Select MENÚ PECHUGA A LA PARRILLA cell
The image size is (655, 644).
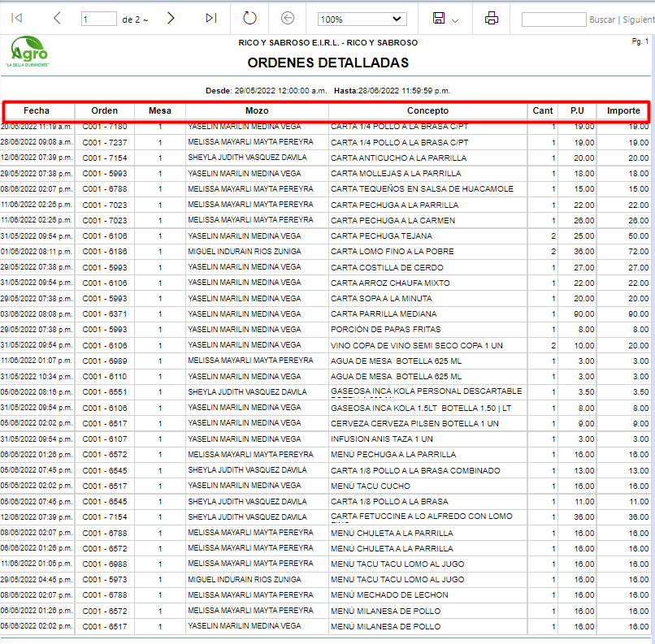point(393,454)
